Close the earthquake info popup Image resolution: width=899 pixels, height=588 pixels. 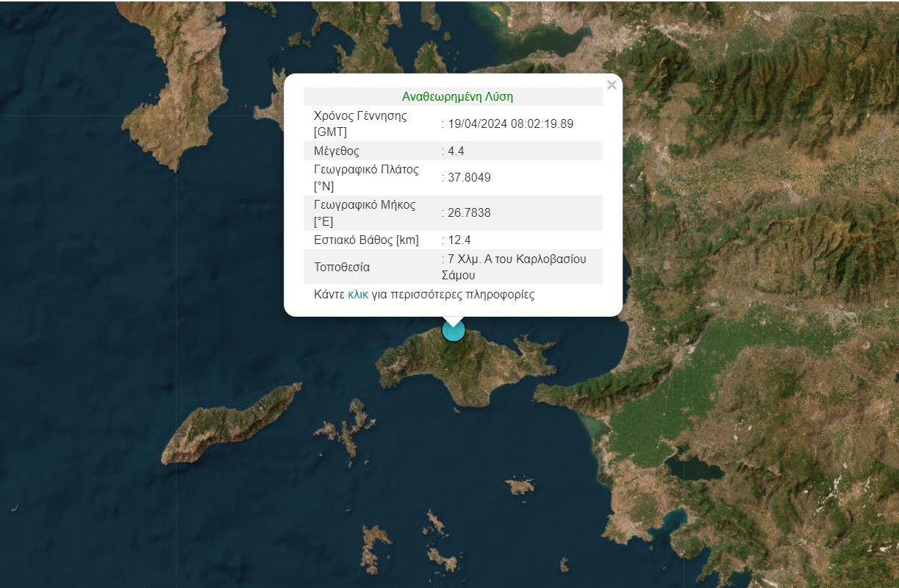pos(611,85)
